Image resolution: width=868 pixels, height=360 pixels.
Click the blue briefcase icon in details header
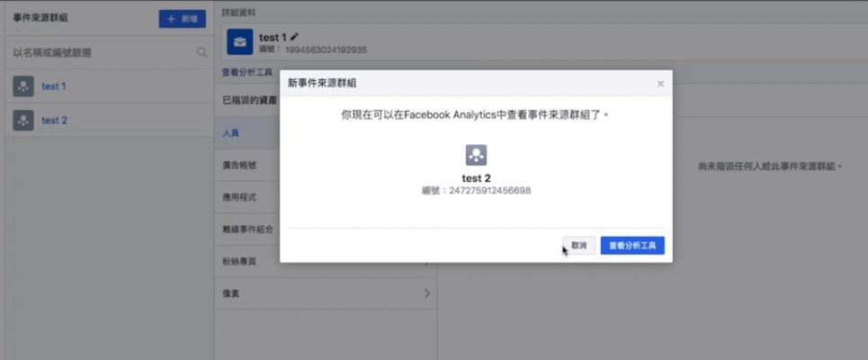pos(239,42)
